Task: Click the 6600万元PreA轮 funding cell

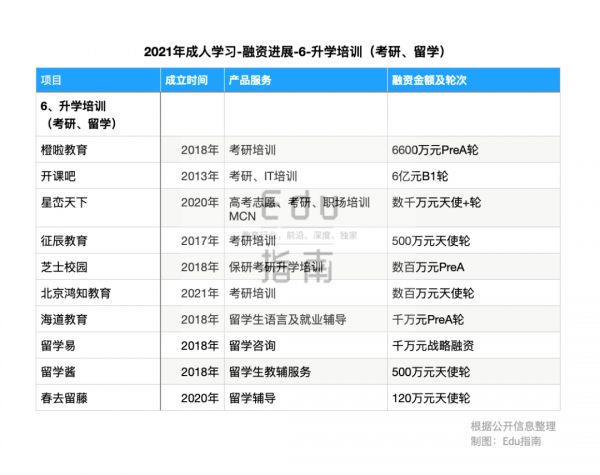Action: [x=435, y=149]
